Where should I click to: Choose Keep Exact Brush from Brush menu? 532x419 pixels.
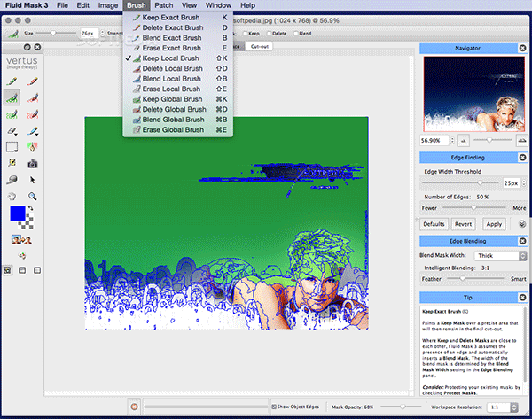point(178,18)
